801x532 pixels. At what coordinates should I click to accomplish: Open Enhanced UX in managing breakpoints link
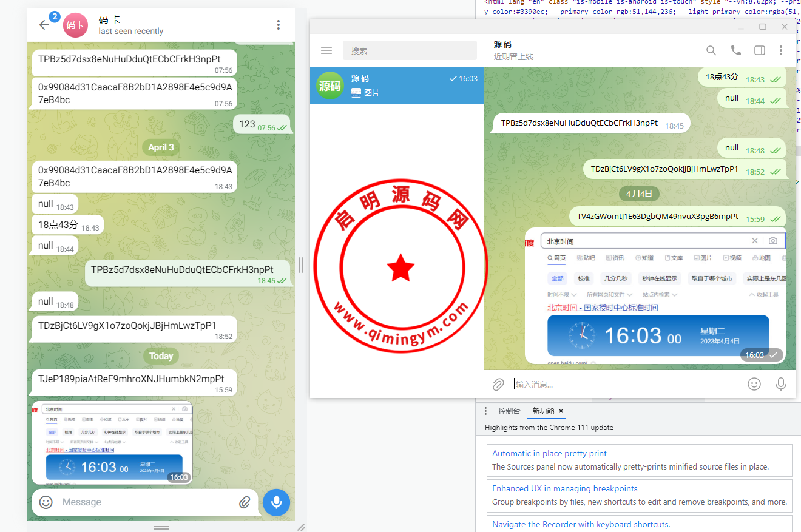tap(564, 488)
